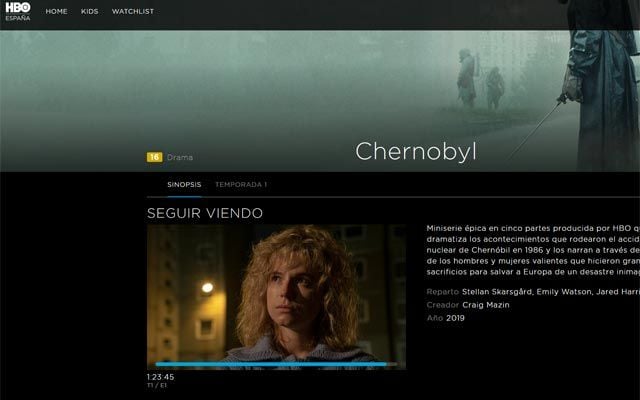Switch to the SINOPSIS tab

[x=184, y=184]
